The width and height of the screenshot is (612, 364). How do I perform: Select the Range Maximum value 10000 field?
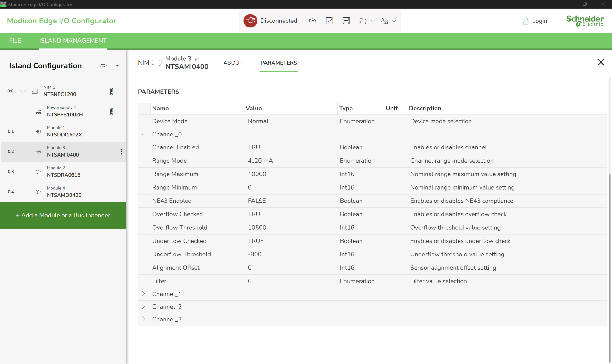[257, 174]
